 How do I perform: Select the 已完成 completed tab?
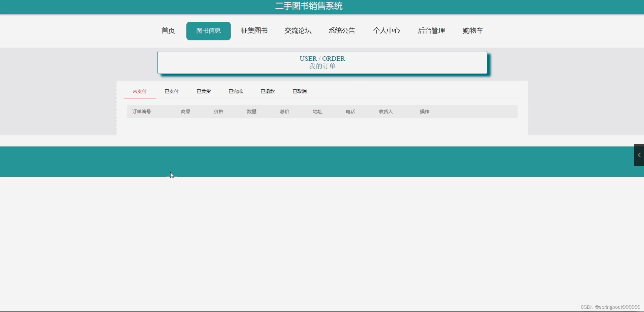(x=236, y=91)
